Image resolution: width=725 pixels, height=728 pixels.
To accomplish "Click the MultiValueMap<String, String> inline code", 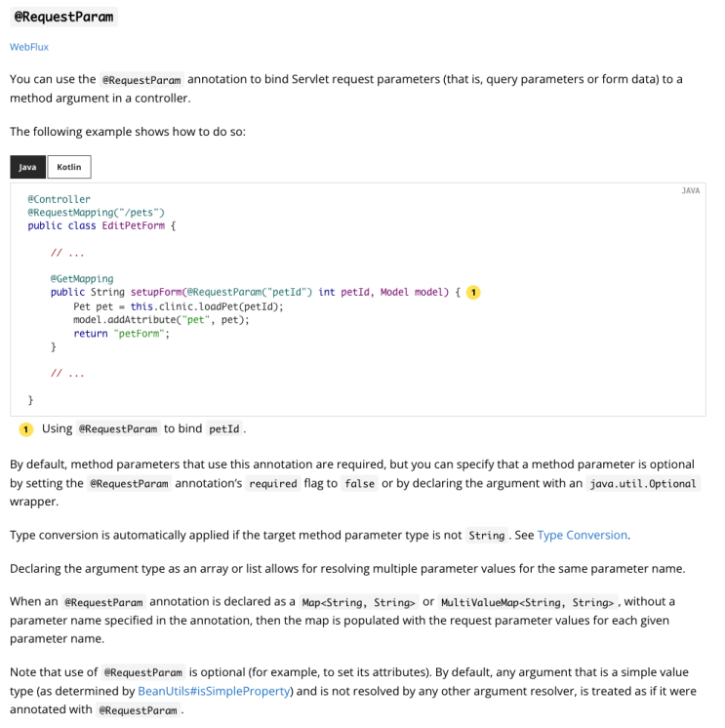I will coord(528,602).
